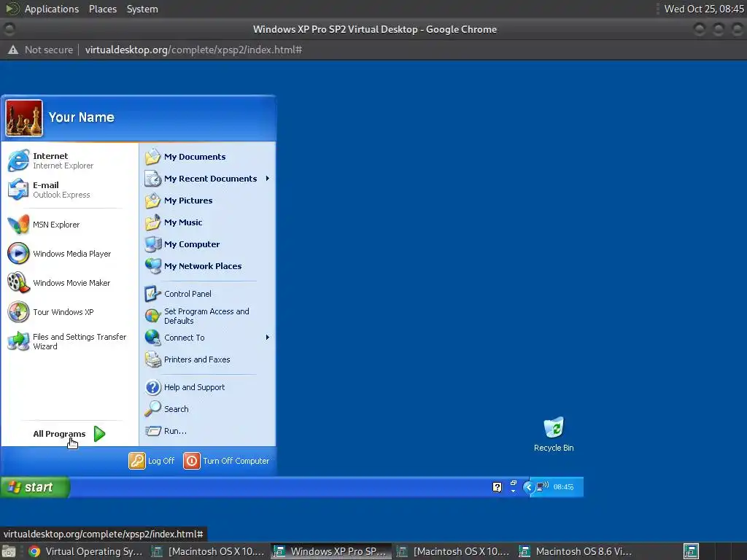The height and width of the screenshot is (560, 747).
Task: Click the Not secure warning indicator
Action: coord(41,50)
